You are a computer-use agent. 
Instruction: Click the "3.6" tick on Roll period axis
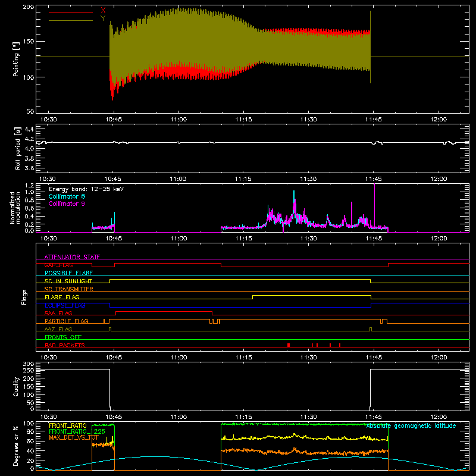pyautogui.click(x=29, y=168)
